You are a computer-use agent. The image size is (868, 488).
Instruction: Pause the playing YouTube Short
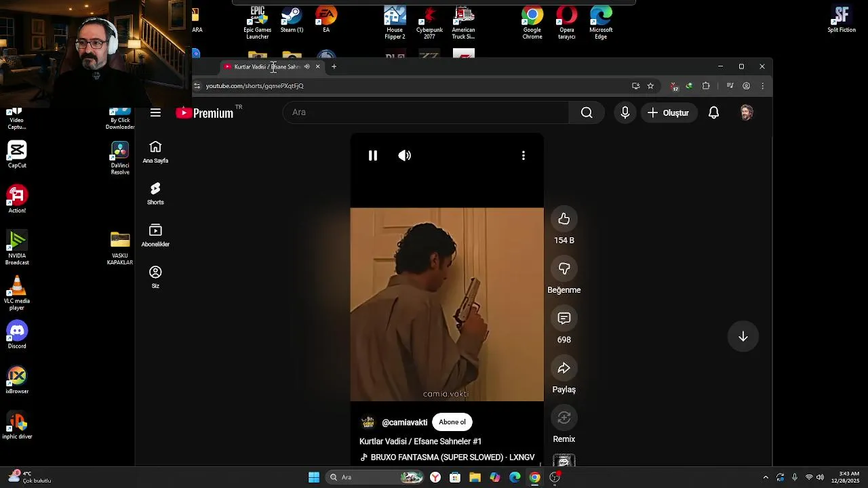[372, 156]
